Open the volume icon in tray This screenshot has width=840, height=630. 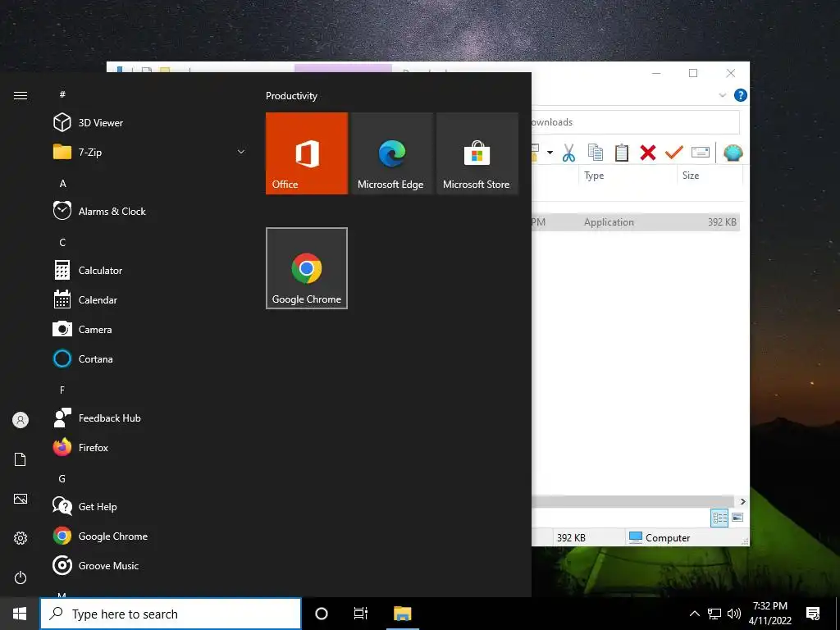[734, 614]
